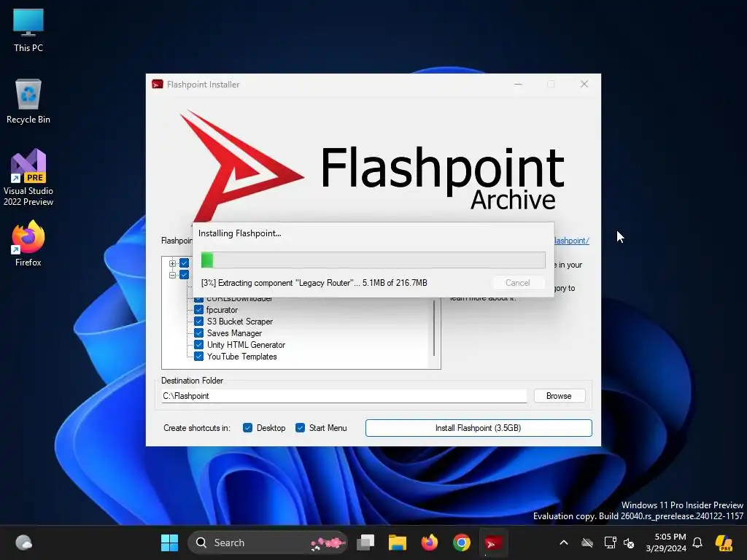Open the clock and date flyout
The image size is (747, 560).
[666, 542]
